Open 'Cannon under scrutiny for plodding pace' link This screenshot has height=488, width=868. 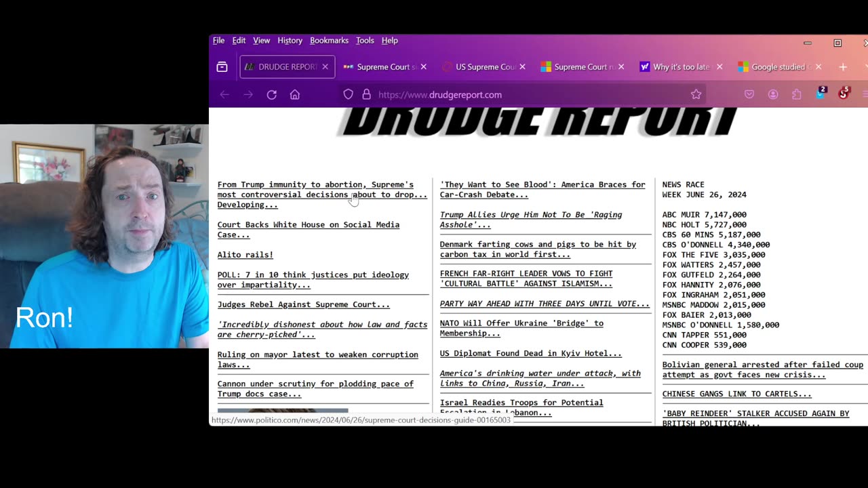click(x=315, y=389)
